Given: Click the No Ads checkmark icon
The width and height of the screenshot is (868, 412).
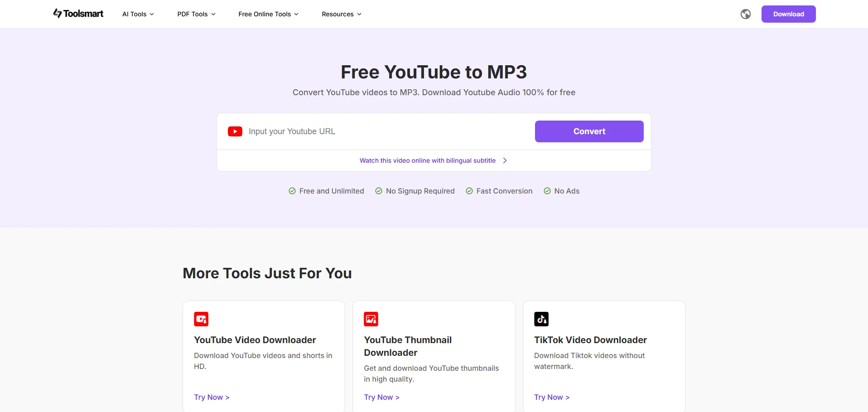Looking at the screenshot, I should pyautogui.click(x=547, y=191).
